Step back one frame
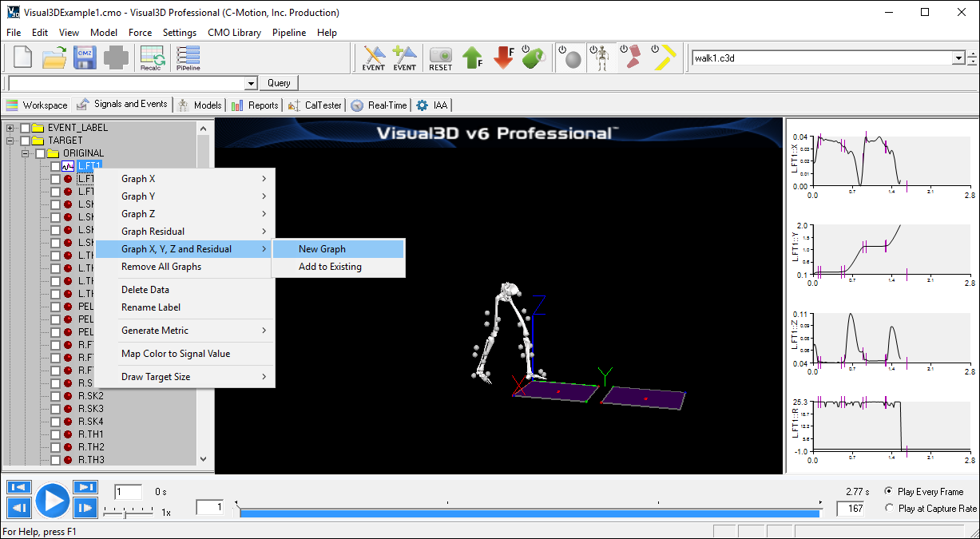This screenshot has height=539, width=980. click(x=19, y=508)
